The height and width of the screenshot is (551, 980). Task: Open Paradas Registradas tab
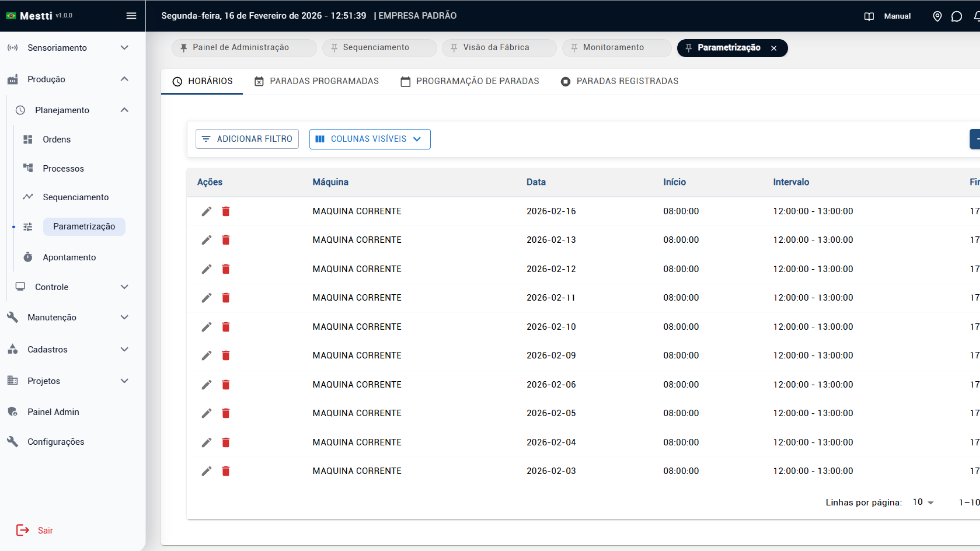pos(619,81)
